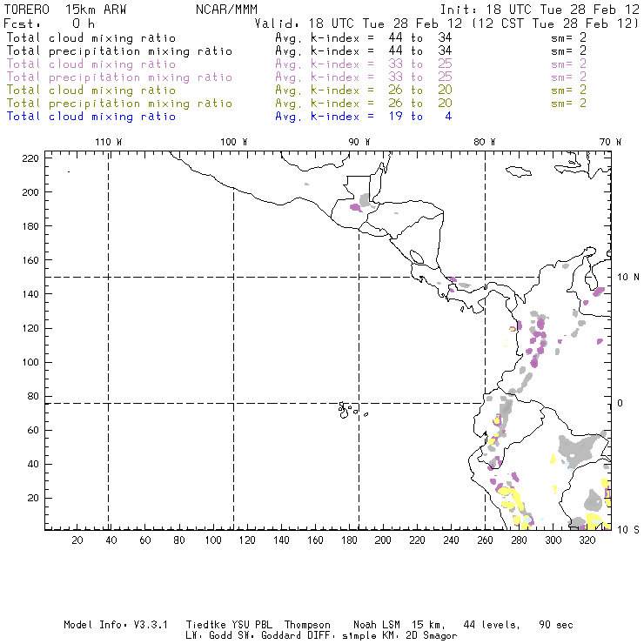Select the "0" equator latitude label
Viewport: 644px width, 644px height.
pos(621,403)
